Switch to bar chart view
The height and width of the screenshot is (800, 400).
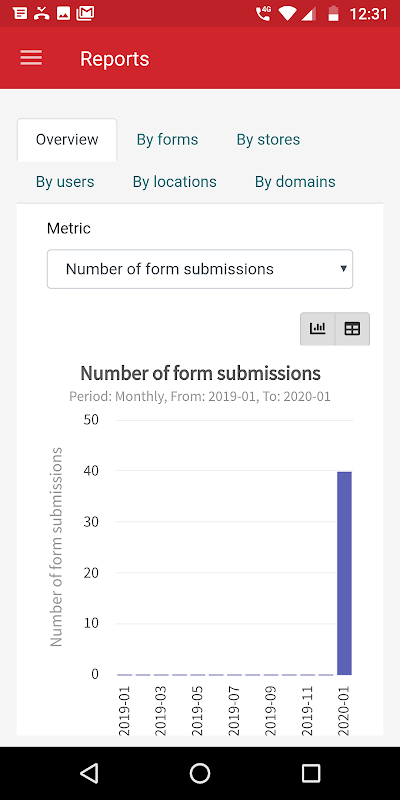click(x=317, y=329)
